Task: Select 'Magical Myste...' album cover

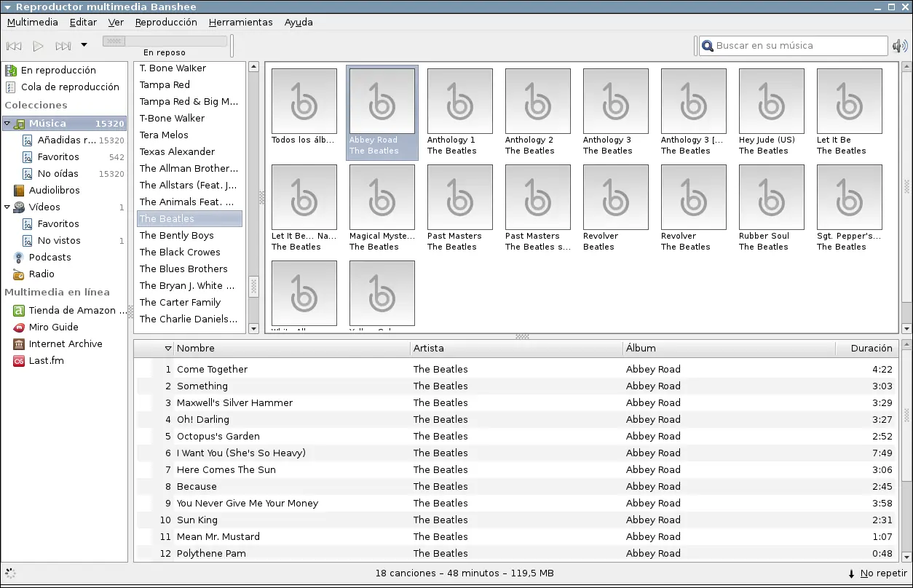Action: pos(382,197)
